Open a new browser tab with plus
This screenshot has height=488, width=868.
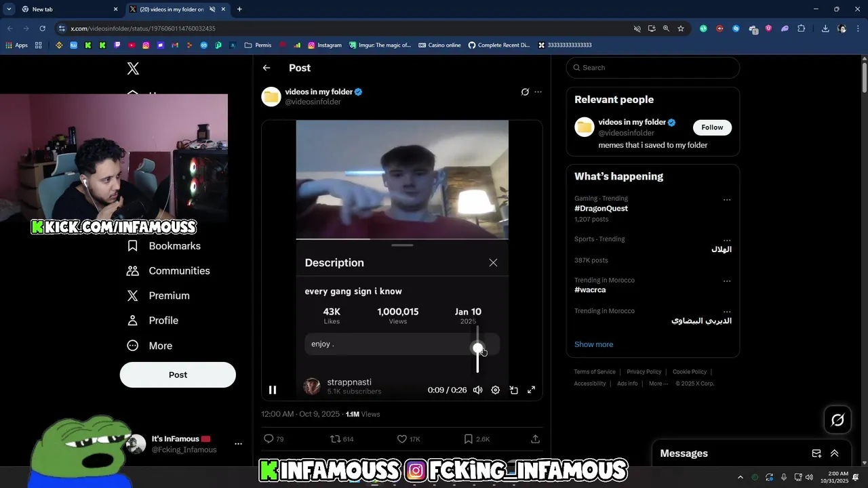click(239, 9)
